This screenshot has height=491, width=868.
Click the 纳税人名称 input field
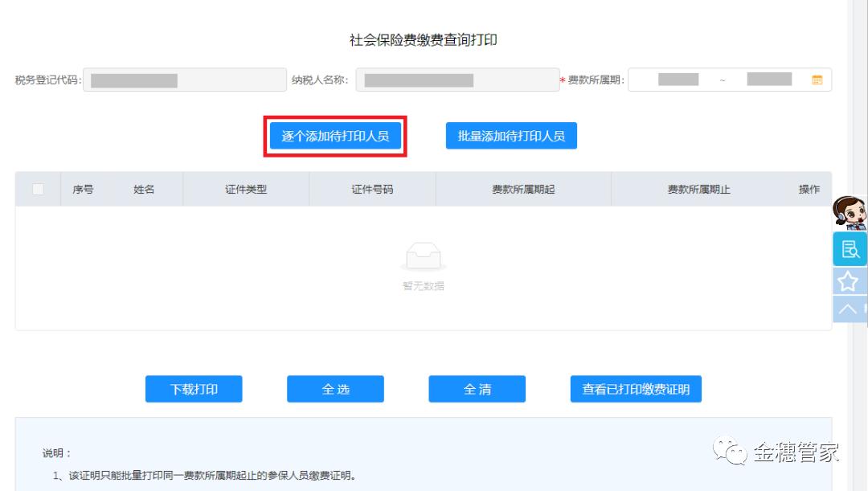(x=457, y=80)
